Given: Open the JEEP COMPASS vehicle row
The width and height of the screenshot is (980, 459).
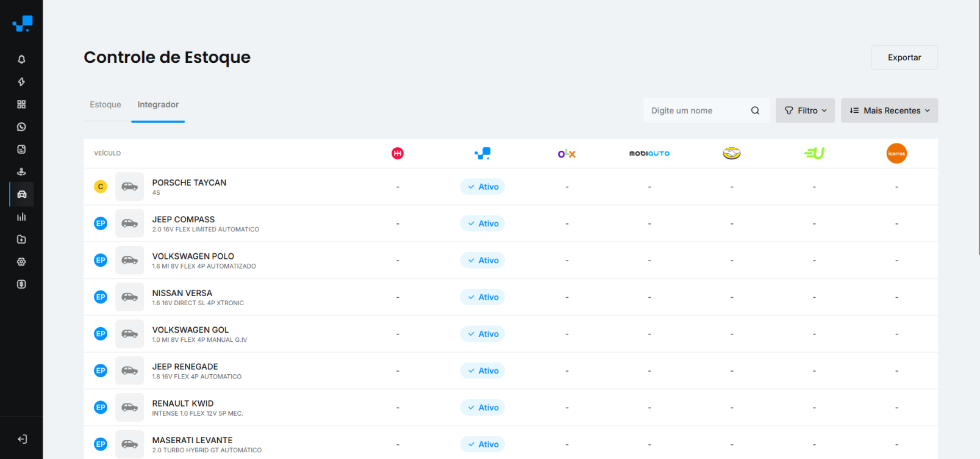Looking at the screenshot, I should 510,223.
